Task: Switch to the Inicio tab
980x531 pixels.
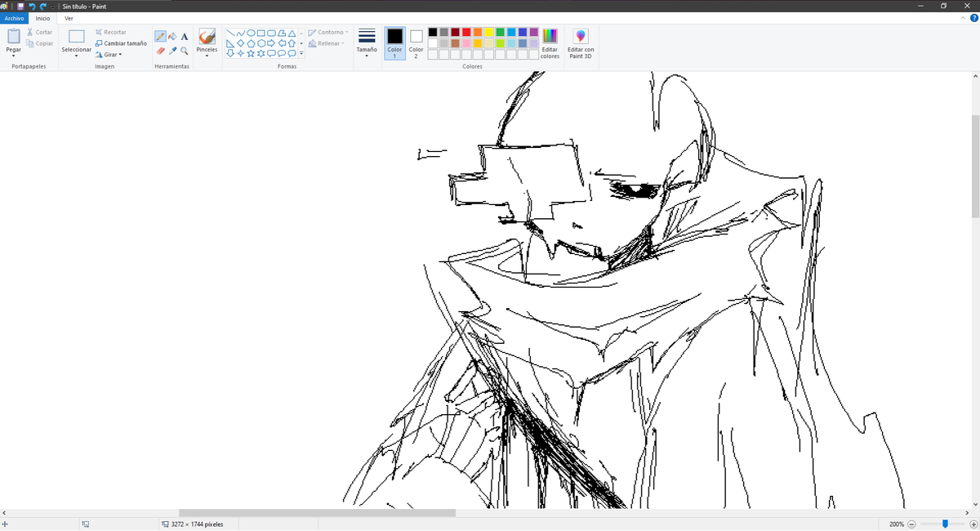Action: tap(42, 18)
